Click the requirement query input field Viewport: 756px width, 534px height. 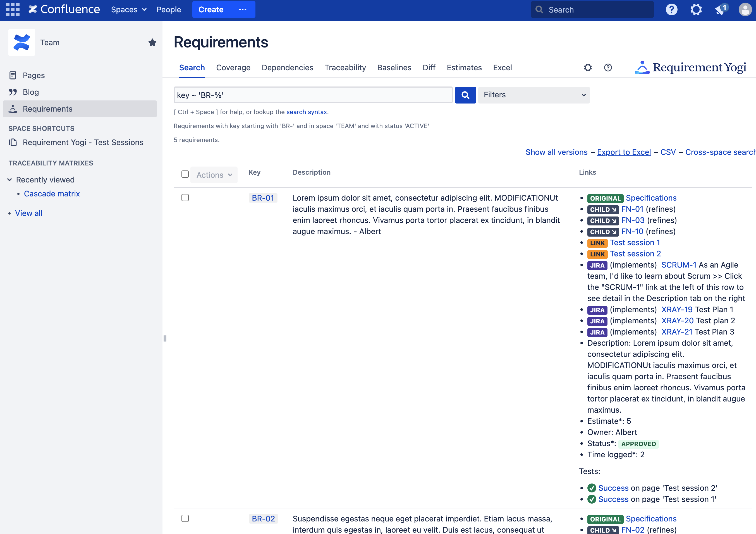pyautogui.click(x=313, y=95)
